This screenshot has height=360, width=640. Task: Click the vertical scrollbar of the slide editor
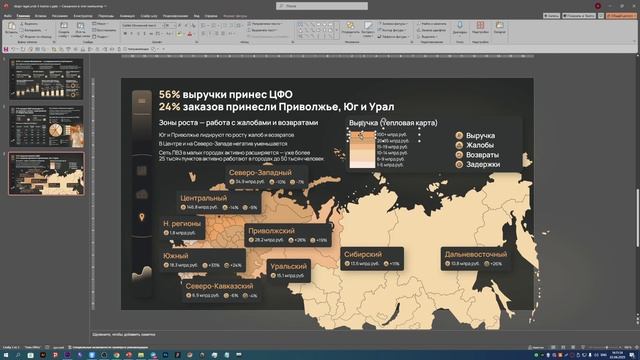(638, 218)
